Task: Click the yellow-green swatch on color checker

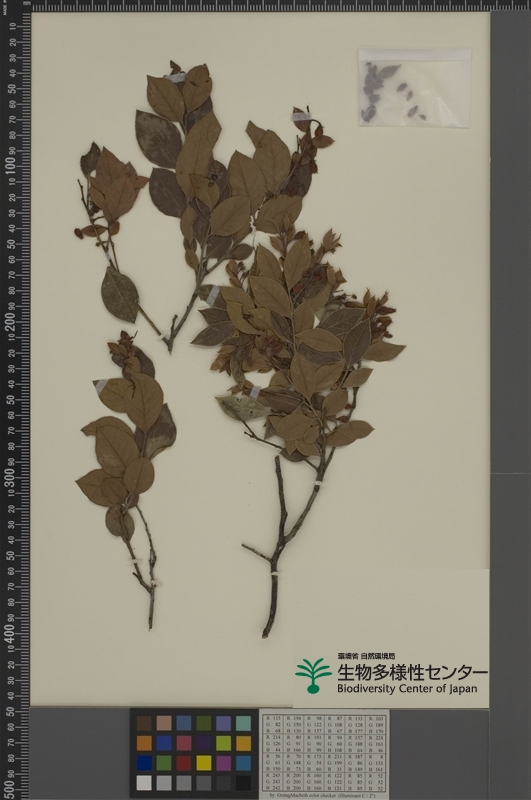Action: coord(223,743)
